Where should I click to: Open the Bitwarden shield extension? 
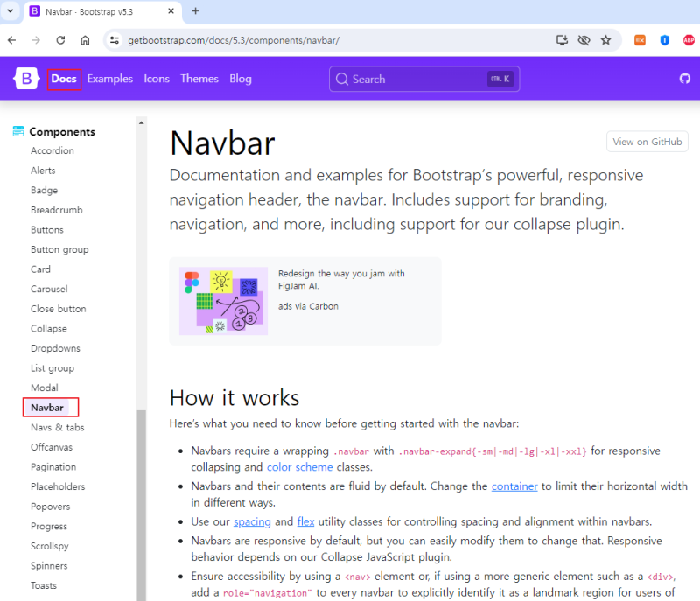(665, 40)
